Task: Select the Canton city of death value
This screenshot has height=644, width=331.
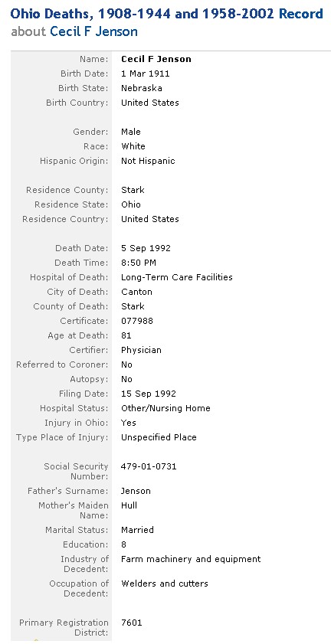Action: pyautogui.click(x=136, y=292)
